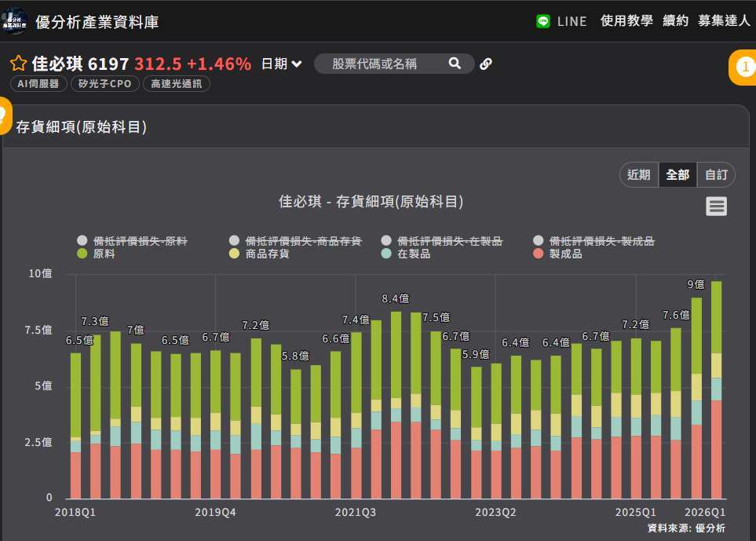Open the 使用教學 menu
Viewport: 756px width, 541px height.
(x=626, y=20)
